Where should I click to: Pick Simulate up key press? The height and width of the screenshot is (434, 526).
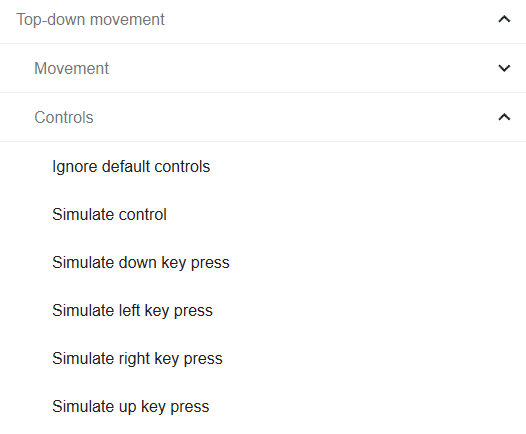(x=263, y=406)
